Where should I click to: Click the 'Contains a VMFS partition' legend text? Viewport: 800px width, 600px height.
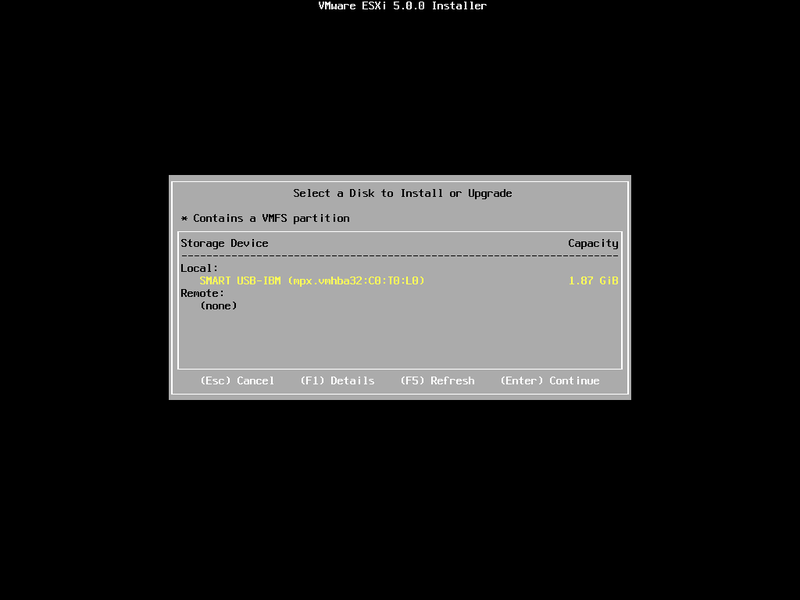(271, 218)
